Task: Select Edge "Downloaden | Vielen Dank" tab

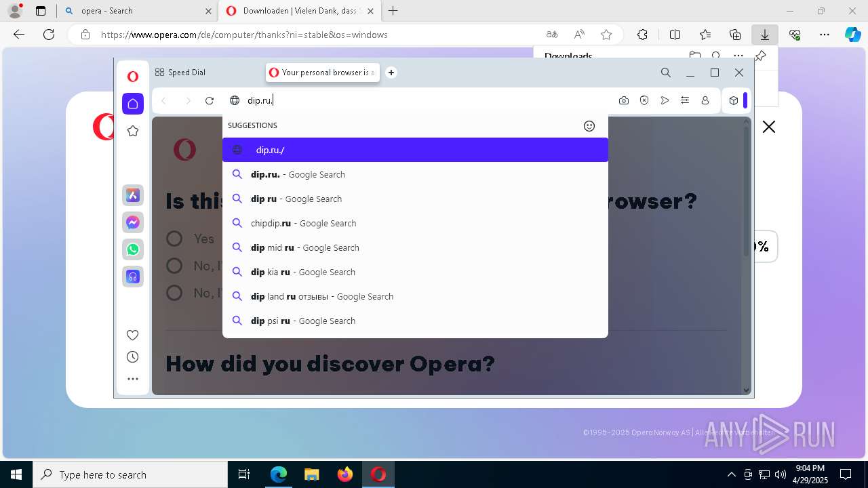Action: coord(300,11)
